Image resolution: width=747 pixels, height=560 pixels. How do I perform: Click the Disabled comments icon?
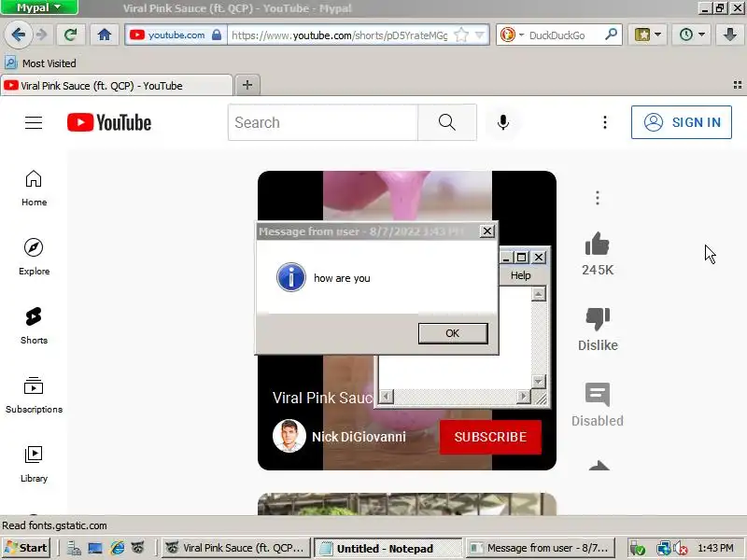pyautogui.click(x=598, y=395)
